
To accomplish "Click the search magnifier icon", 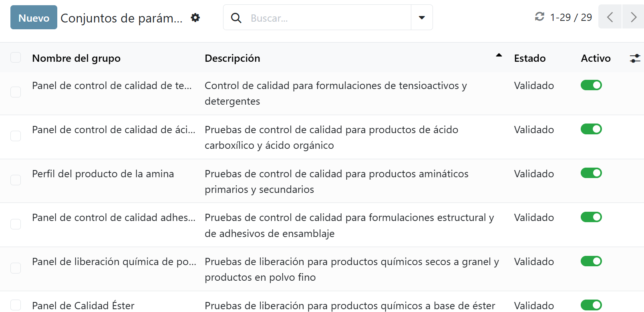I will pyautogui.click(x=236, y=18).
